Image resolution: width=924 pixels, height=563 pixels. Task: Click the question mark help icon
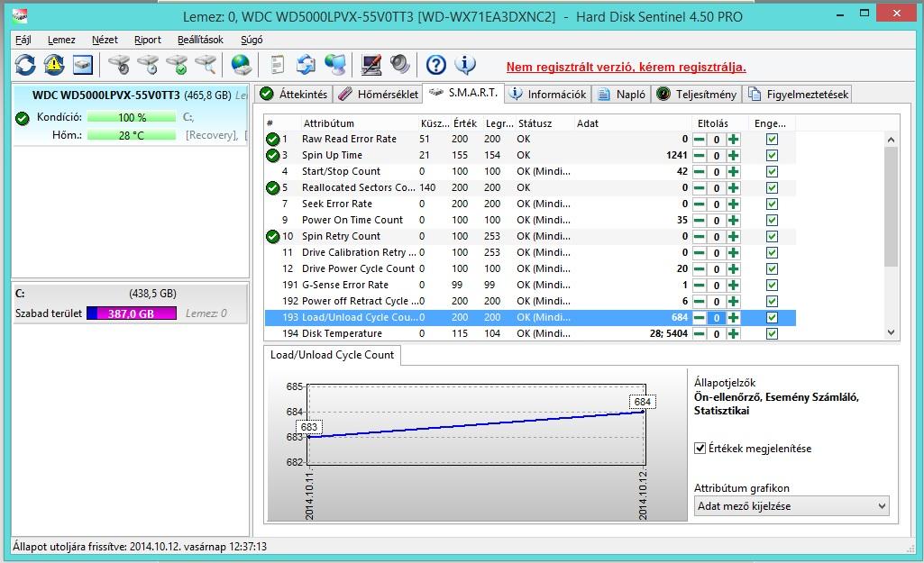[436, 64]
